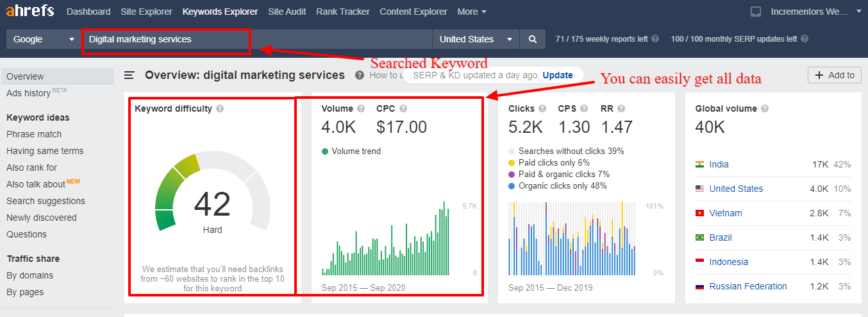This screenshot has width=868, height=317.
Task: Click the '$17.00' CPC value
Action: 401,127
